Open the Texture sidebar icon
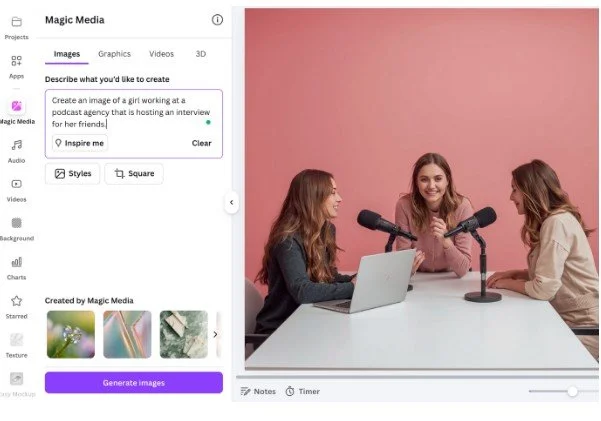 [x=16, y=340]
